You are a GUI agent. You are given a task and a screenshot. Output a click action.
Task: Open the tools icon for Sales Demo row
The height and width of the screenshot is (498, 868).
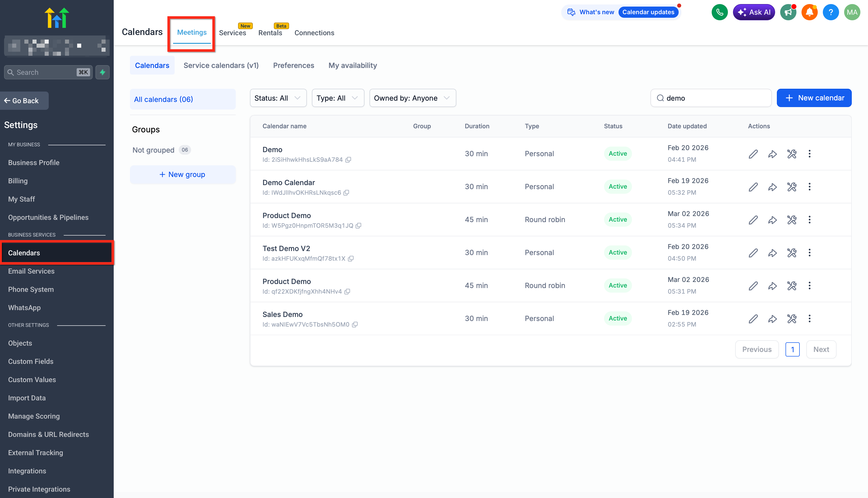pyautogui.click(x=791, y=319)
